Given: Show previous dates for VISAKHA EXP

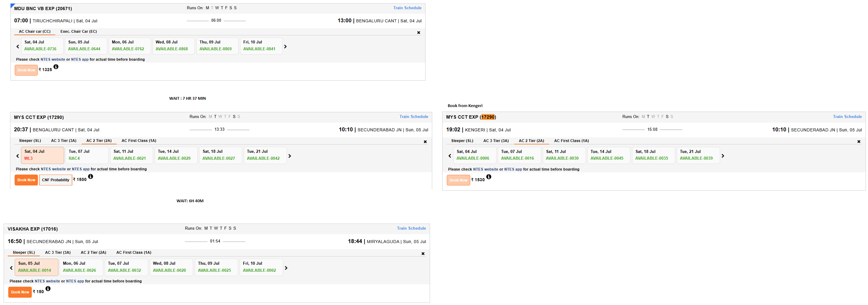Looking at the screenshot, I should point(11,268).
